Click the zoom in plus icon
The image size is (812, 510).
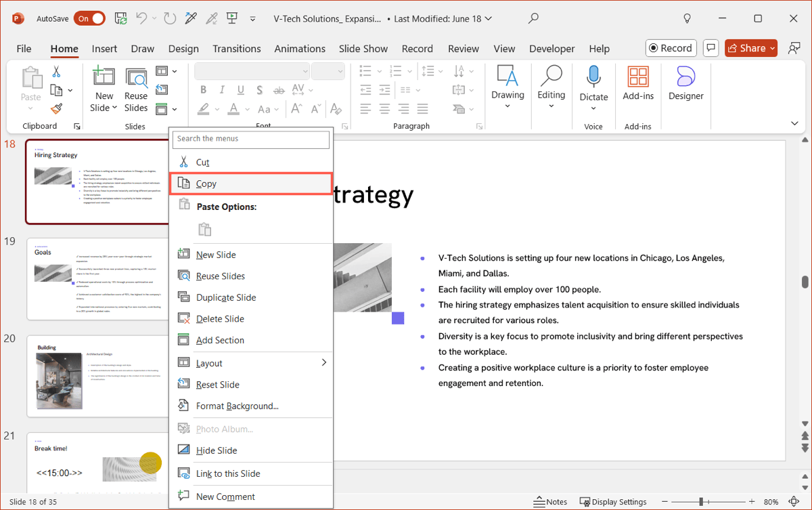[x=752, y=502]
